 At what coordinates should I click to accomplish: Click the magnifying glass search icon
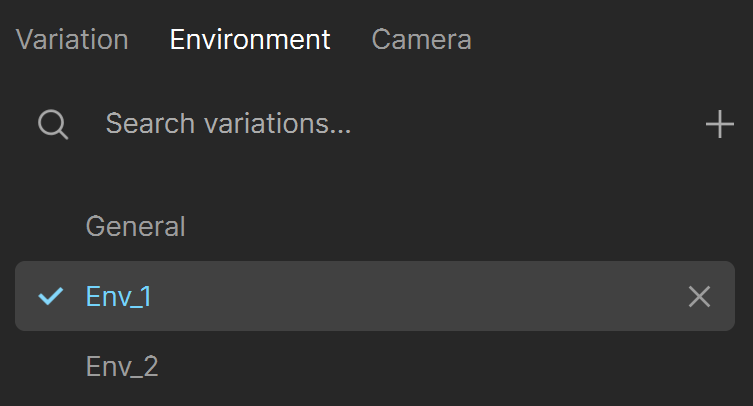tap(53, 124)
